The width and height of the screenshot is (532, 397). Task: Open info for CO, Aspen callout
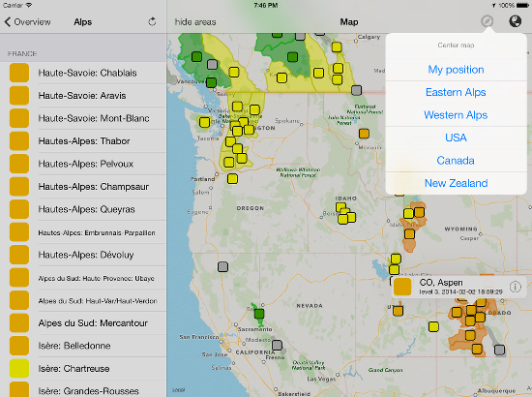coord(515,288)
